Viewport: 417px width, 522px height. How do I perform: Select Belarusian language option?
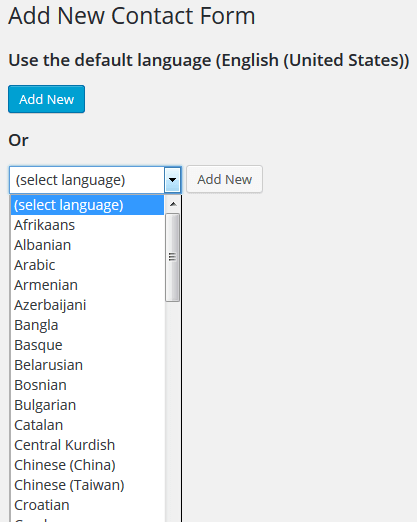click(88, 365)
